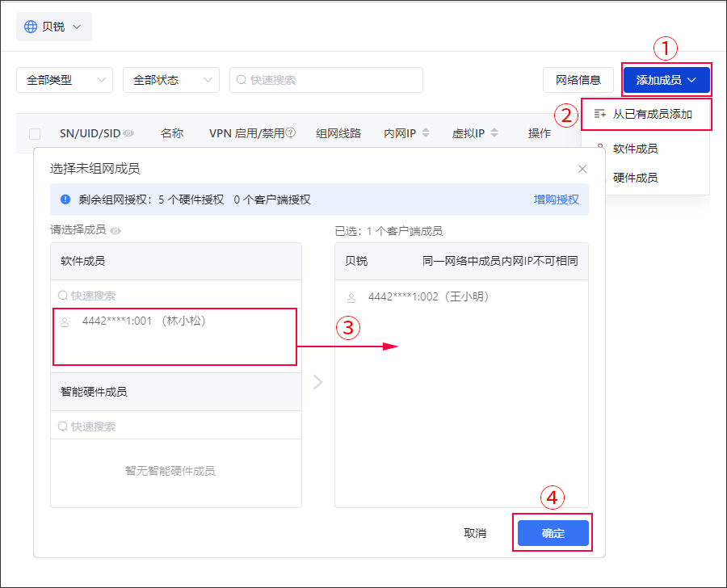727x588 pixels.
Task: Open the 贝锐 network selector dropdown
Action: point(54,27)
